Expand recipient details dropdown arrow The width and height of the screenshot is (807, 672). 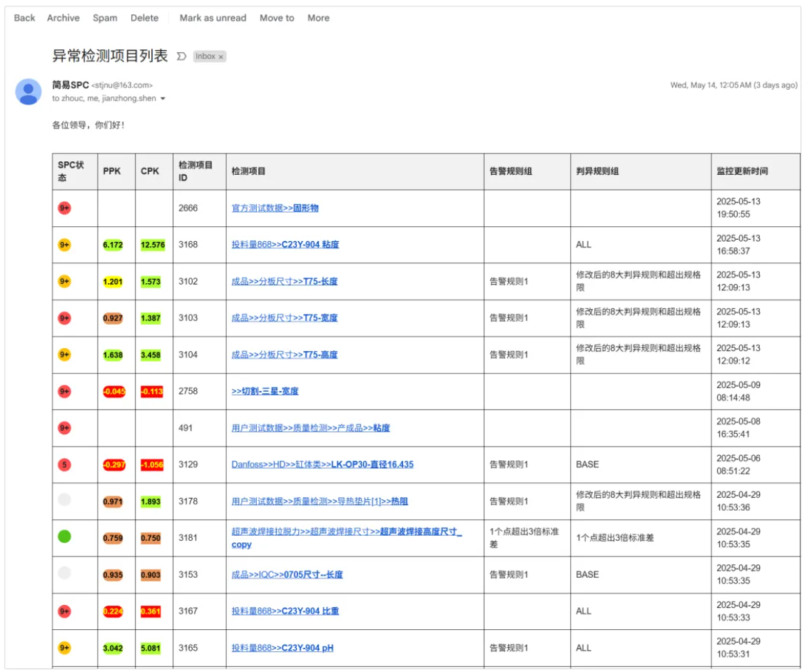(x=163, y=99)
